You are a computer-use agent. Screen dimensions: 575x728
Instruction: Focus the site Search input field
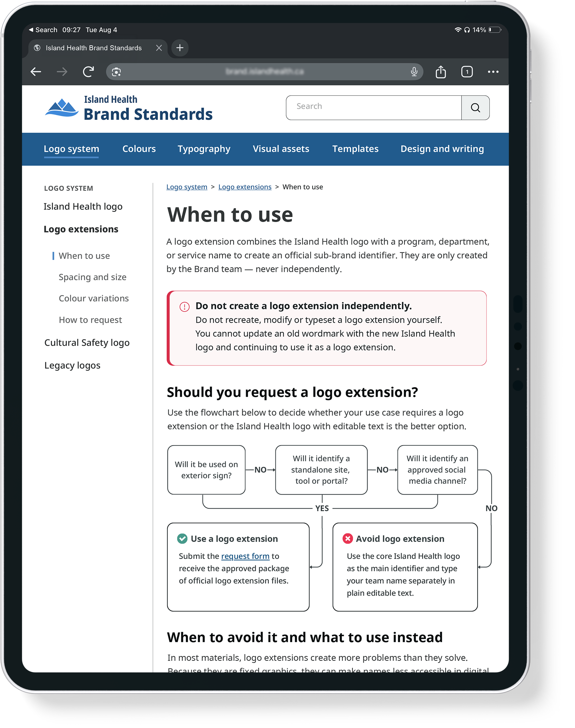tap(374, 108)
